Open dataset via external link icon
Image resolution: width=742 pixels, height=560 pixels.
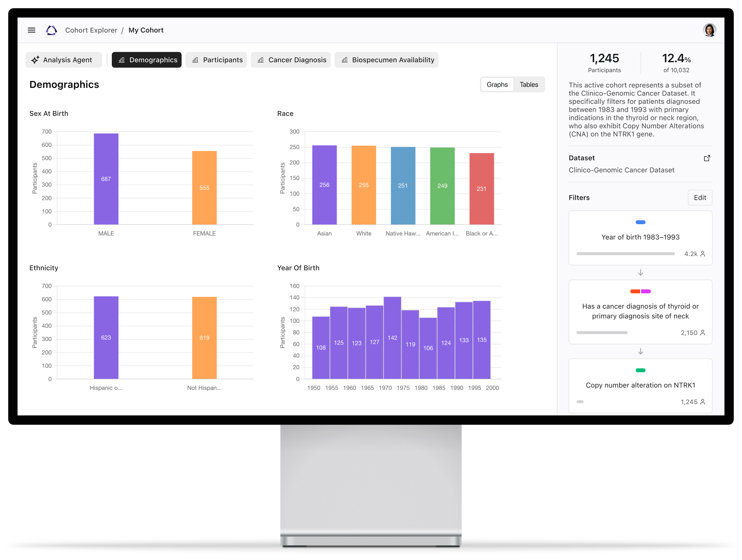coord(707,158)
